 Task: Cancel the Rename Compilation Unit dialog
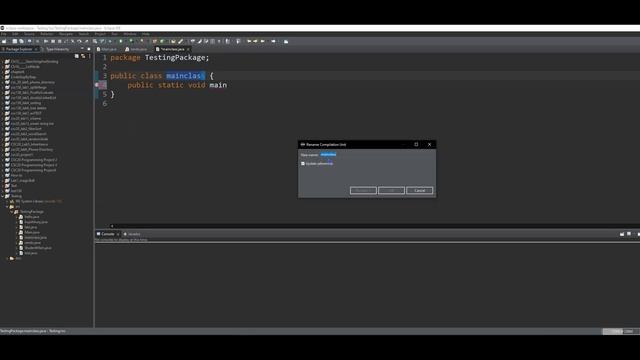(x=419, y=191)
